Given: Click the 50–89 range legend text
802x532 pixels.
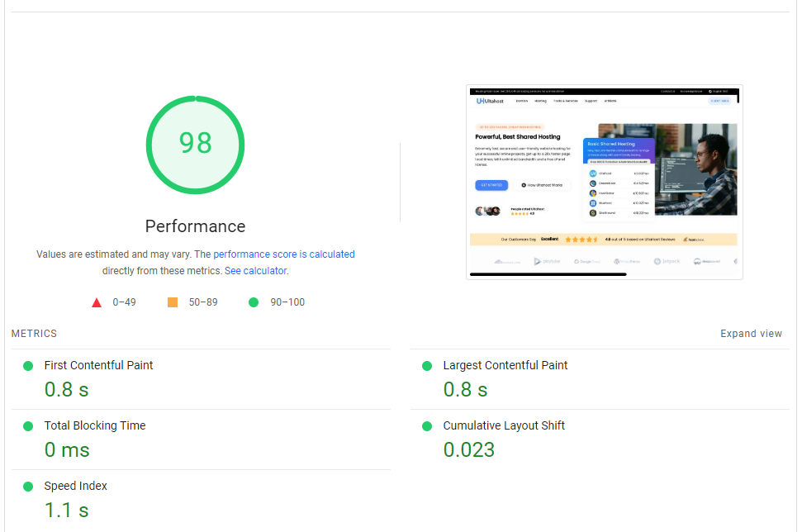Looking at the screenshot, I should [x=203, y=302].
